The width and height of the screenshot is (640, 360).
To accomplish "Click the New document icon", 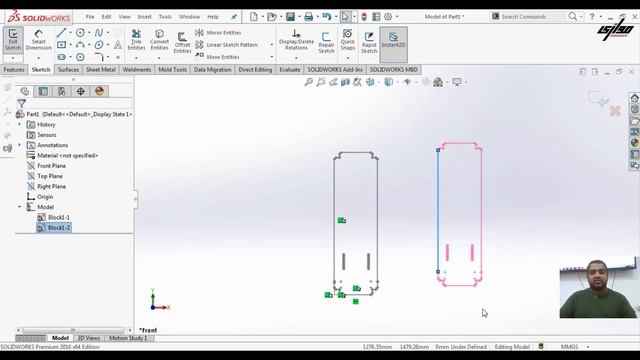I will 254,17.
